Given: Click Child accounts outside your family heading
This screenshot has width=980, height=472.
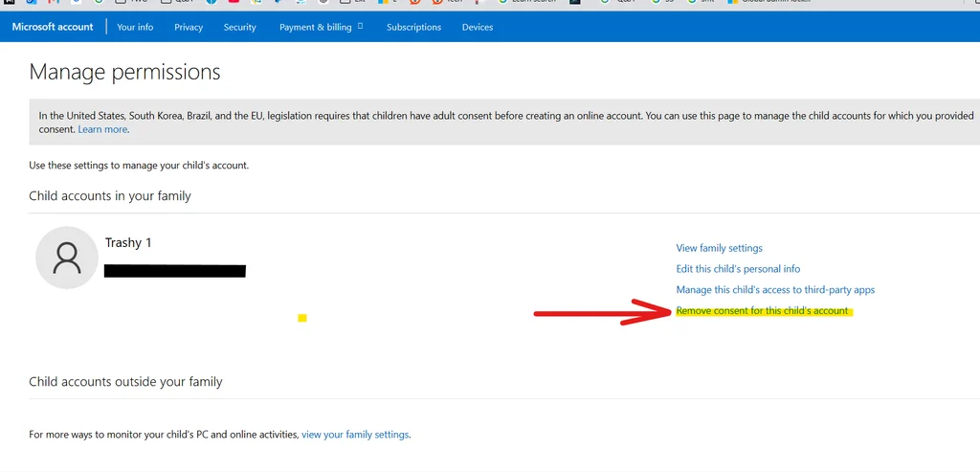Looking at the screenshot, I should [125, 381].
